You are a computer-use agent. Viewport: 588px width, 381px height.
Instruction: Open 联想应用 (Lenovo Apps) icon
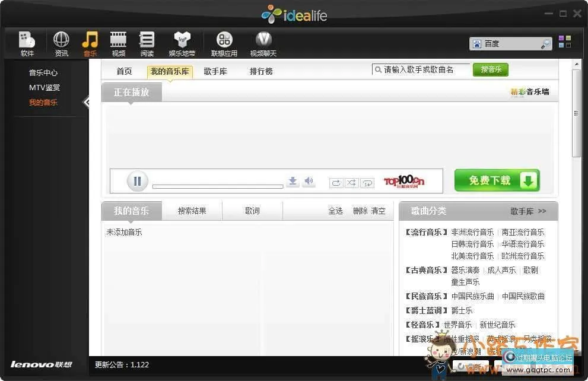[x=224, y=42]
